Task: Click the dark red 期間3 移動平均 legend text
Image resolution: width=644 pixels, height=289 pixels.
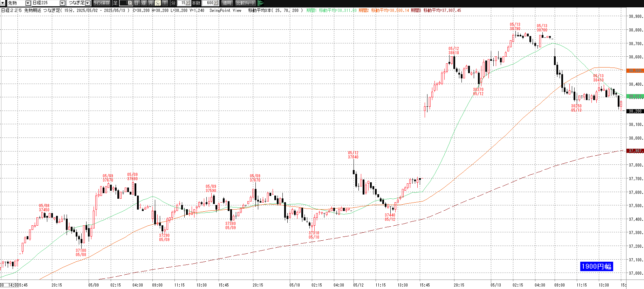Action: 436,10
